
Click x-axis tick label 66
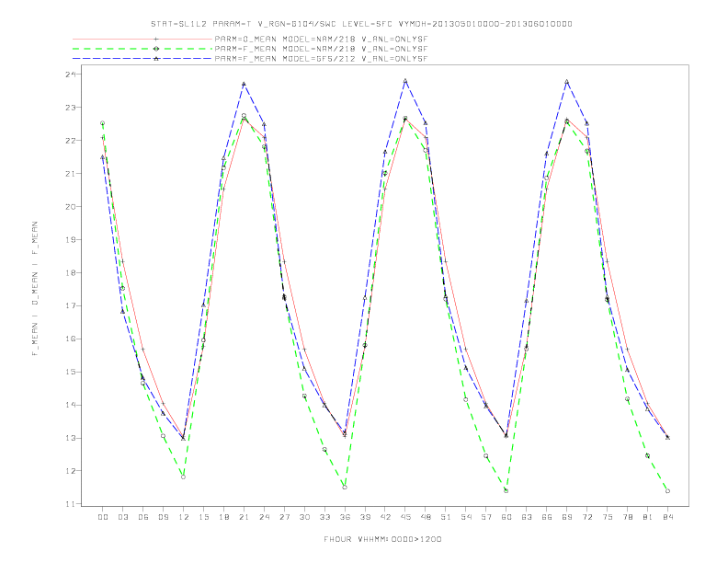click(547, 517)
